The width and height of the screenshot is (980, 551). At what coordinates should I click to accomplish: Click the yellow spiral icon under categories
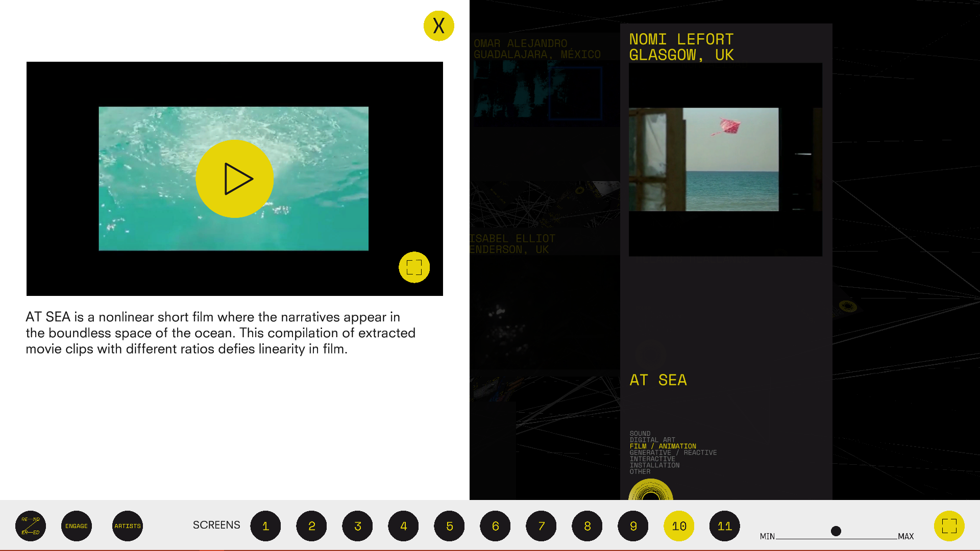650,491
